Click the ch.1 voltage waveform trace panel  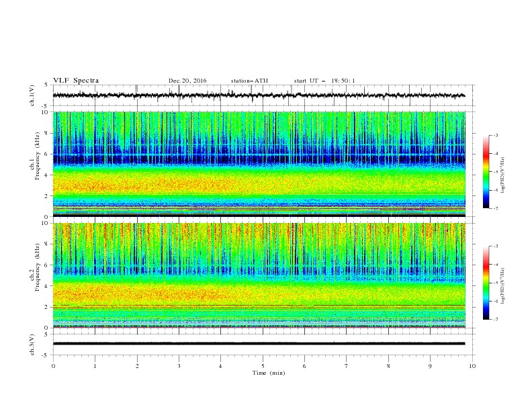coord(264,95)
